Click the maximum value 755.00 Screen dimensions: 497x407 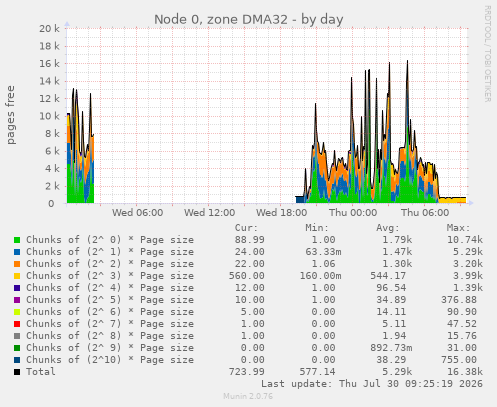point(458,360)
